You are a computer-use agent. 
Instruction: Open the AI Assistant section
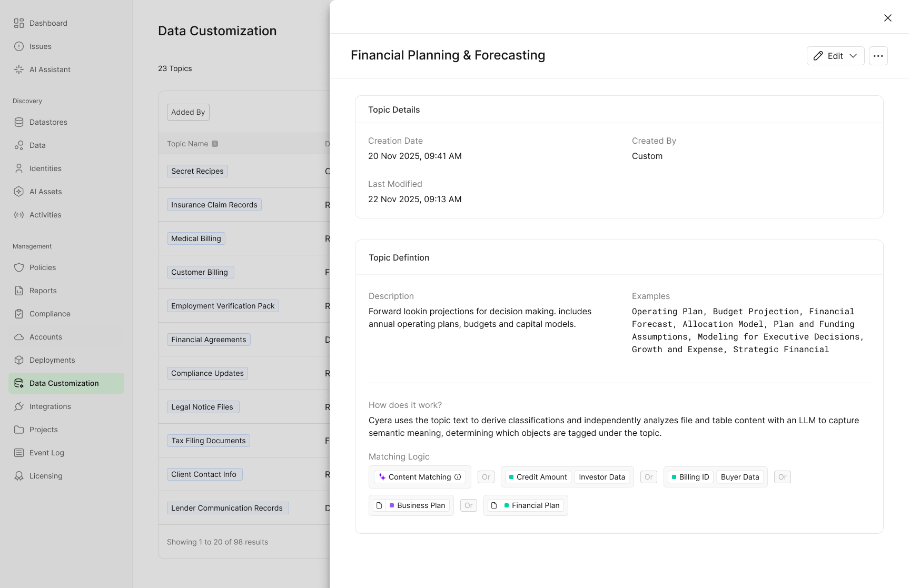pyautogui.click(x=50, y=69)
